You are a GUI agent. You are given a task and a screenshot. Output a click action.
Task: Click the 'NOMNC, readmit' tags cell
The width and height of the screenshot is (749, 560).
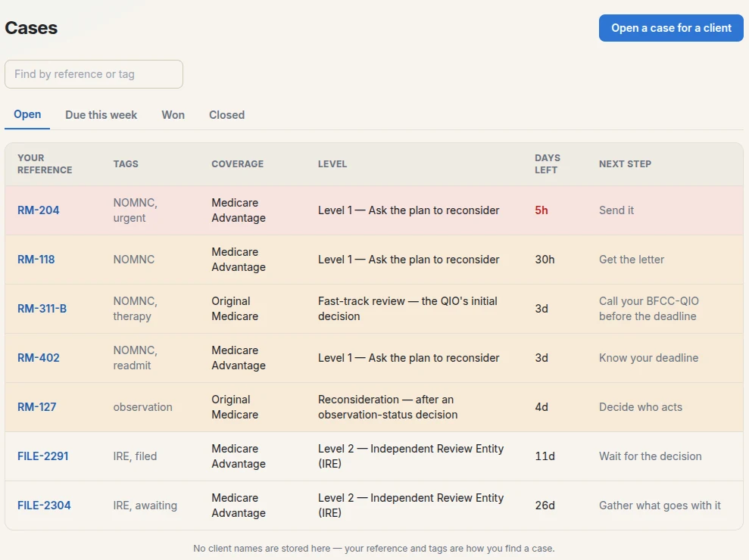click(x=135, y=358)
